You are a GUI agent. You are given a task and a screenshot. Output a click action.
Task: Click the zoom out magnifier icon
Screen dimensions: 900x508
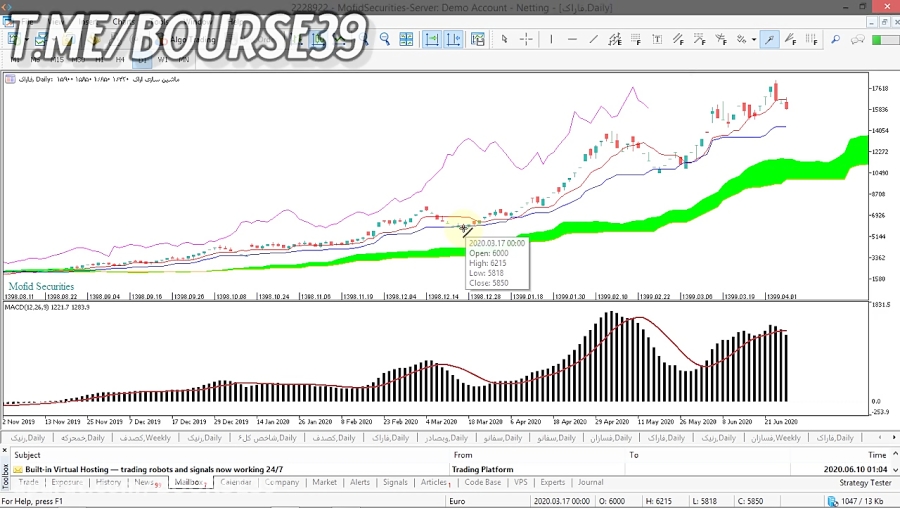385,40
